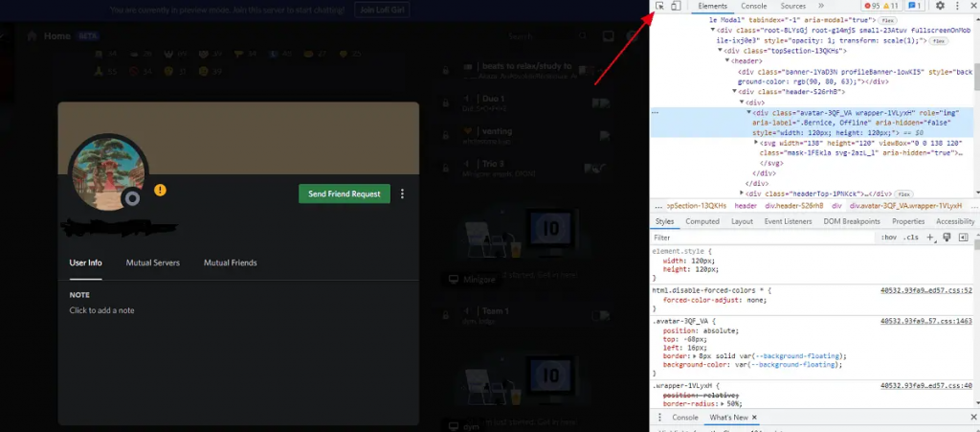Click the blue issues counter badge
980x432 pixels.
(915, 6)
